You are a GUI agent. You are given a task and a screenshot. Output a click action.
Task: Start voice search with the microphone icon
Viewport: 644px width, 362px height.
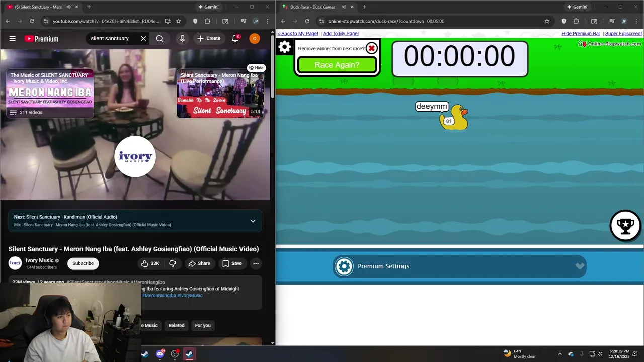click(x=182, y=39)
